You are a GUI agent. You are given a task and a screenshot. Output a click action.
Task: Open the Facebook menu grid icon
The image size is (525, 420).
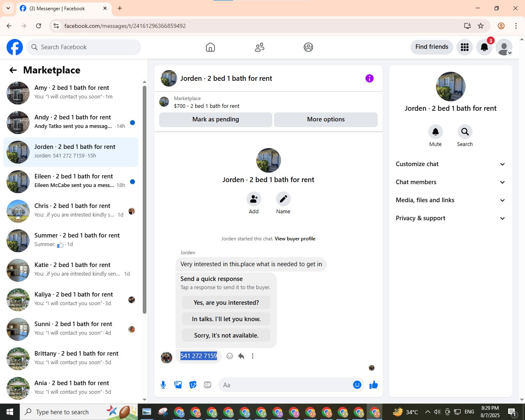coord(465,47)
